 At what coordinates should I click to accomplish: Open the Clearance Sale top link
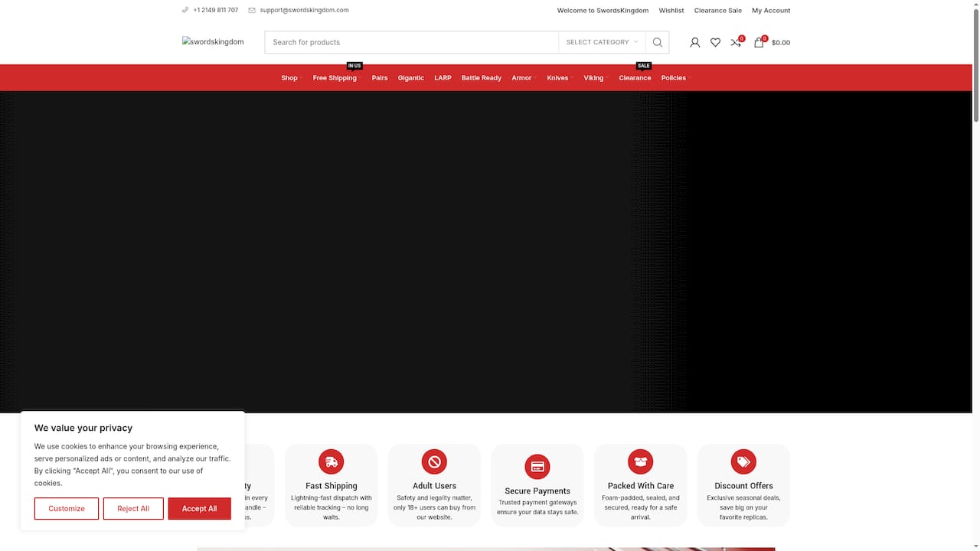(717, 11)
